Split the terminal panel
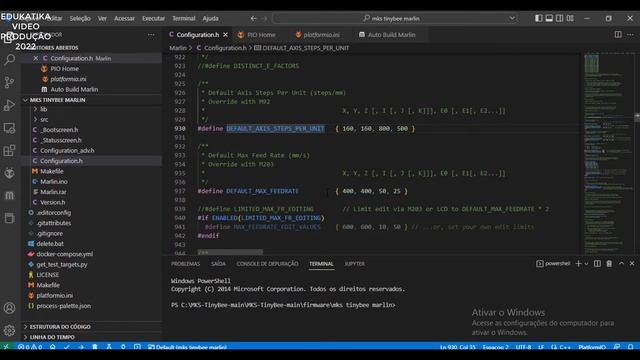The width and height of the screenshot is (640, 360). 597,264
